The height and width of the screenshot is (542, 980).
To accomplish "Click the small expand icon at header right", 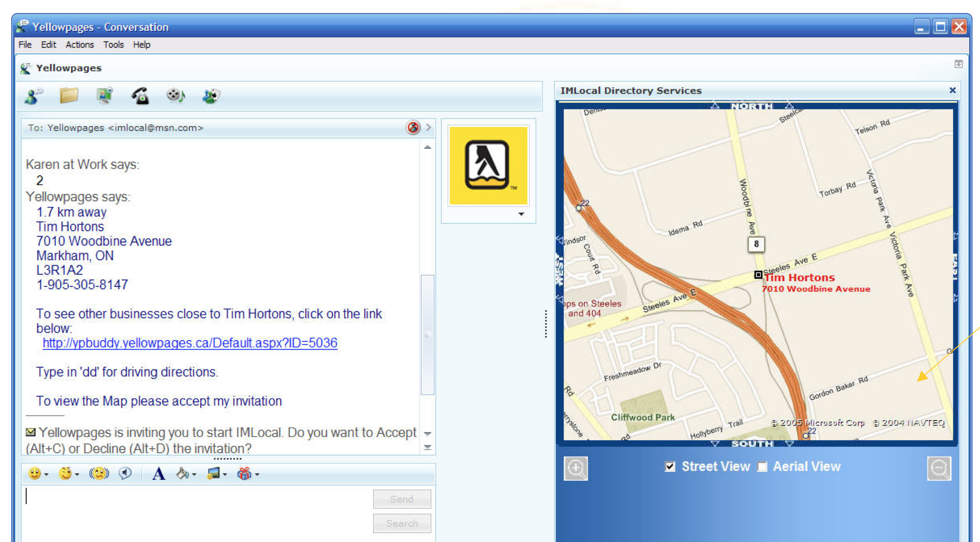I will (958, 64).
